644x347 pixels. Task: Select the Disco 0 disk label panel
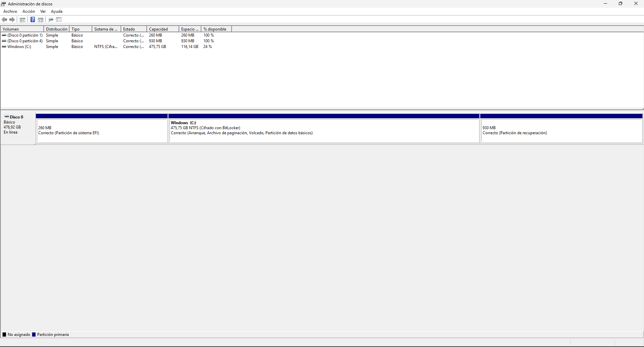[18, 128]
